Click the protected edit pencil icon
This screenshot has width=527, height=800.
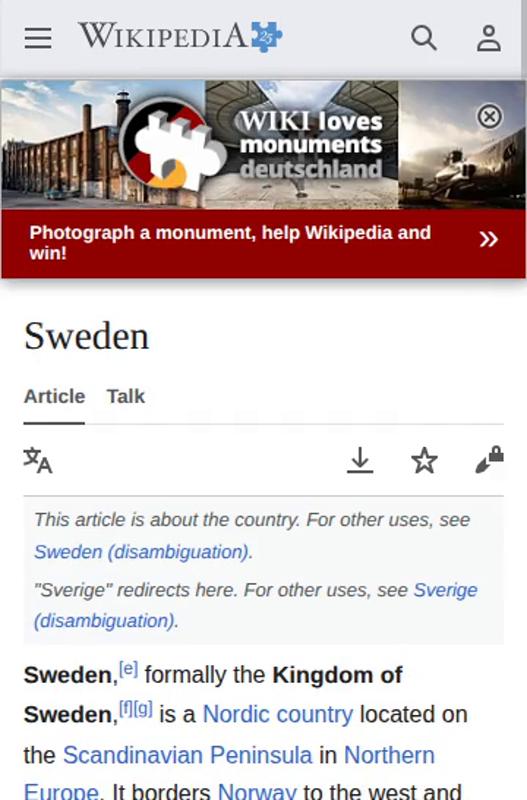click(489, 460)
